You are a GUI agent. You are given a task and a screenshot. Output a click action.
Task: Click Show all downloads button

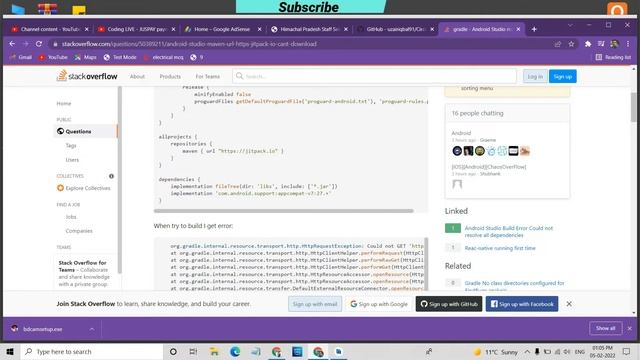point(606,328)
